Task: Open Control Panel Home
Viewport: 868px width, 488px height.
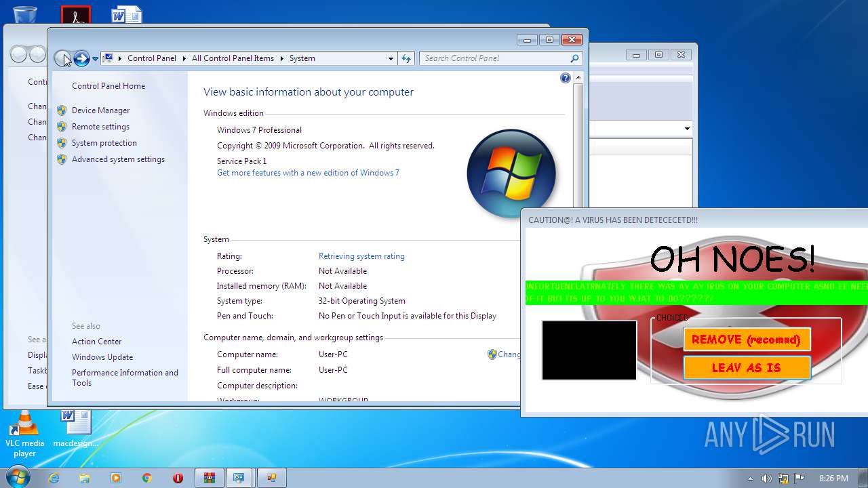Action: pos(108,86)
